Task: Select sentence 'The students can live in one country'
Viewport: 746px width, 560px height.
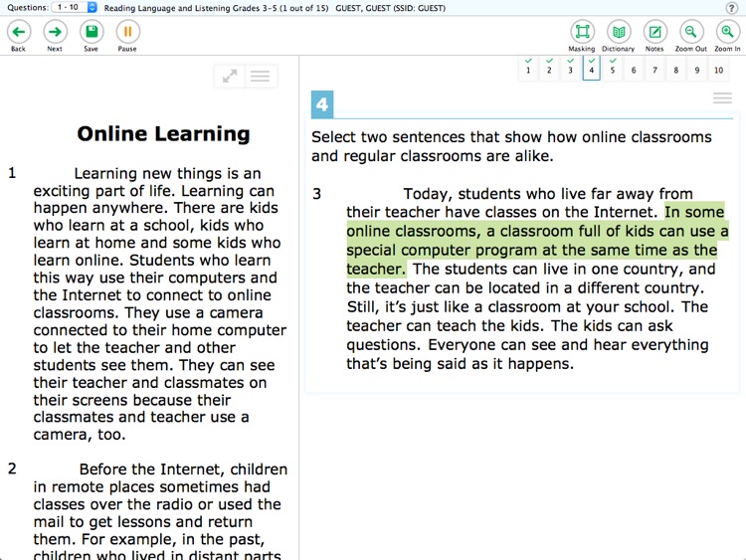Action: (531, 279)
